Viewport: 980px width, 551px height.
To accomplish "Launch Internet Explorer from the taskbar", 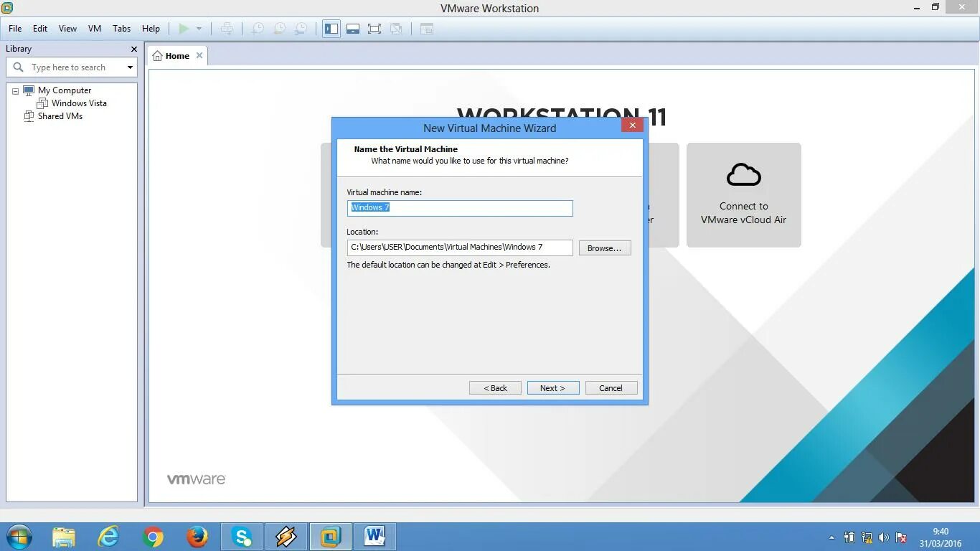I will tap(108, 537).
